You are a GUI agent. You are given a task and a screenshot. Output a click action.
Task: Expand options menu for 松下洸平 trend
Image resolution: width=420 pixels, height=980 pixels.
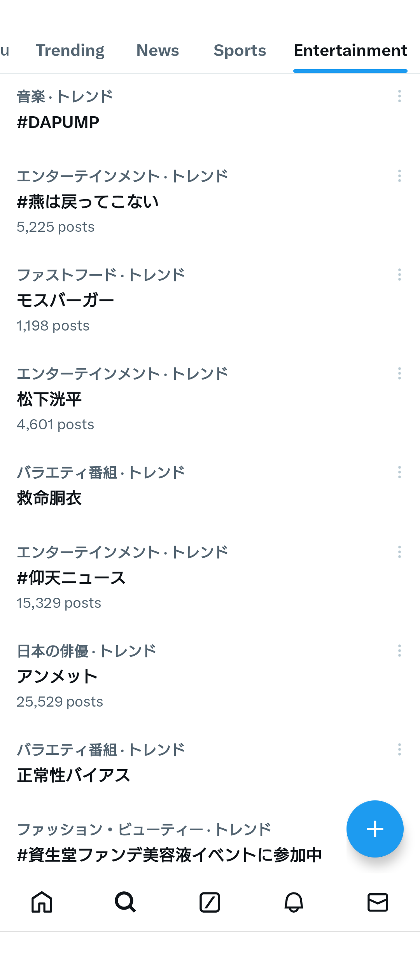pos(399,373)
